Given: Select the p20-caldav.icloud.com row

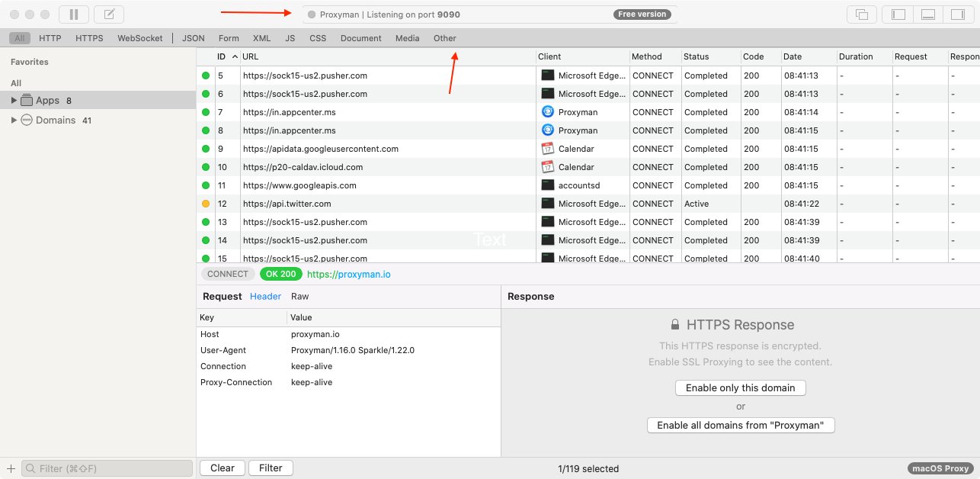Looking at the screenshot, I should tap(588, 167).
